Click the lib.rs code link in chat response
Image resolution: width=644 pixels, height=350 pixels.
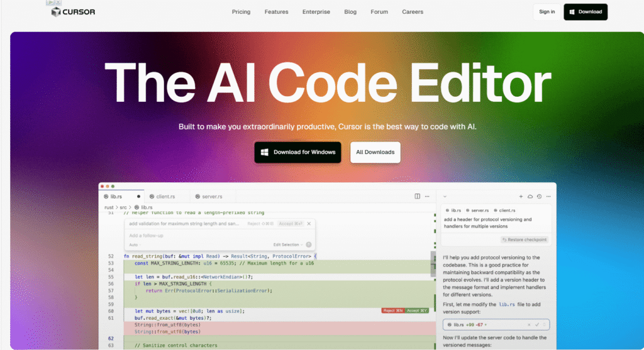pos(506,305)
